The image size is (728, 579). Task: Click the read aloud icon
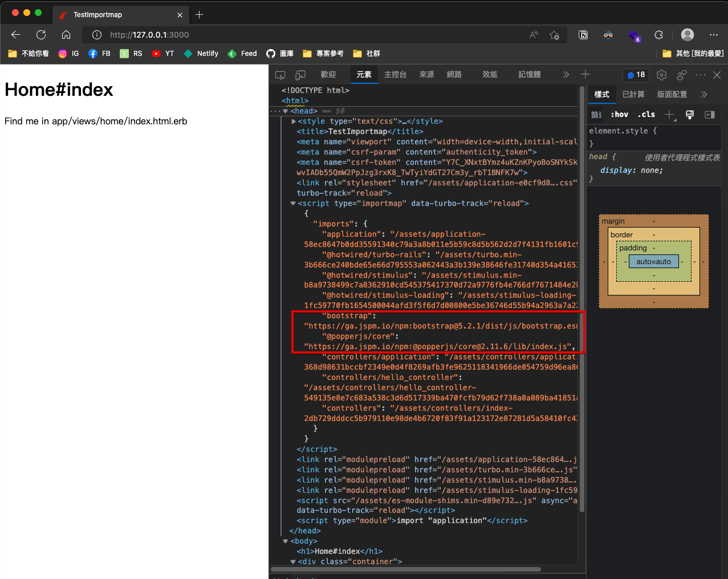coord(534,35)
